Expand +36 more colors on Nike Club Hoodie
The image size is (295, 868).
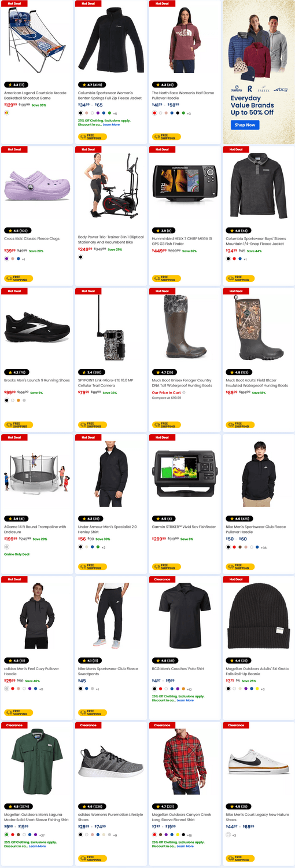263,547
